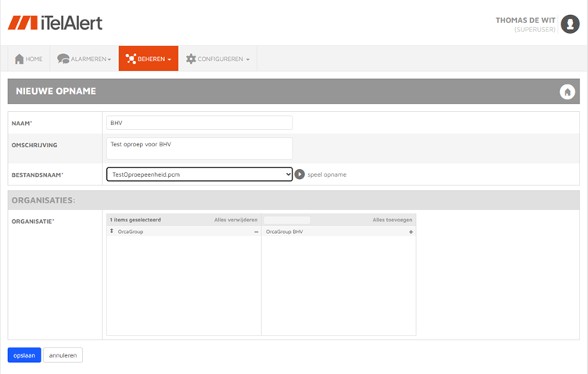Cancel with the annuleren button
The height and width of the screenshot is (374, 588).
click(63, 355)
